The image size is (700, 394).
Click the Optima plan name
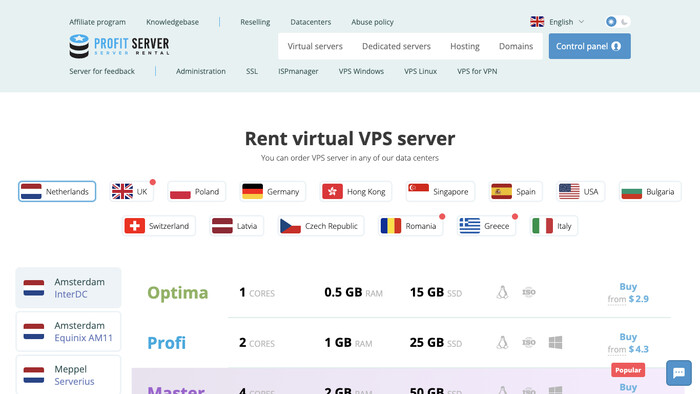point(178,293)
